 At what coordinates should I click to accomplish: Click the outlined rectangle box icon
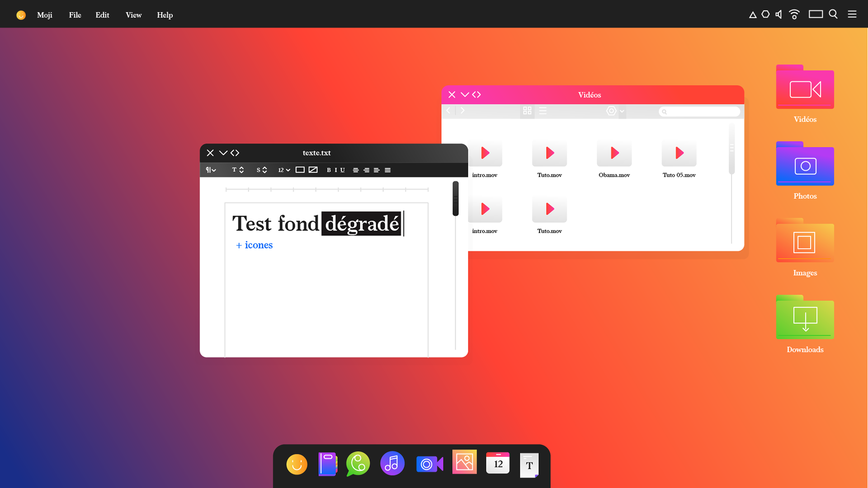click(300, 170)
